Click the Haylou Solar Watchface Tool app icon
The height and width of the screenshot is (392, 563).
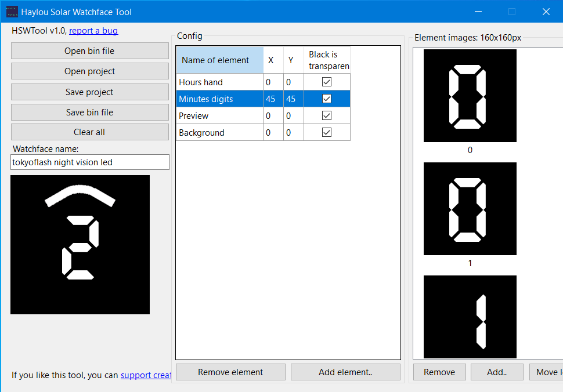point(12,12)
